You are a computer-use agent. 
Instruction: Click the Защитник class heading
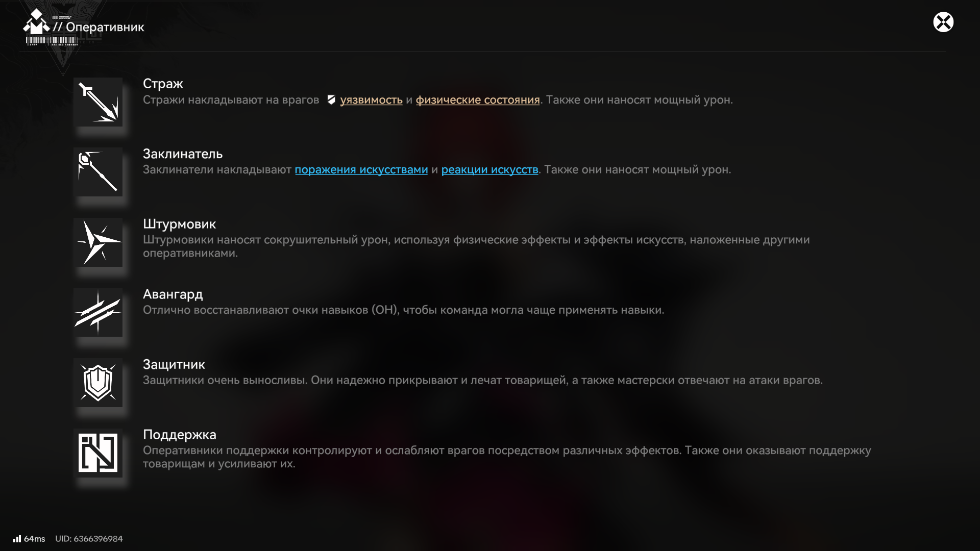point(174,364)
